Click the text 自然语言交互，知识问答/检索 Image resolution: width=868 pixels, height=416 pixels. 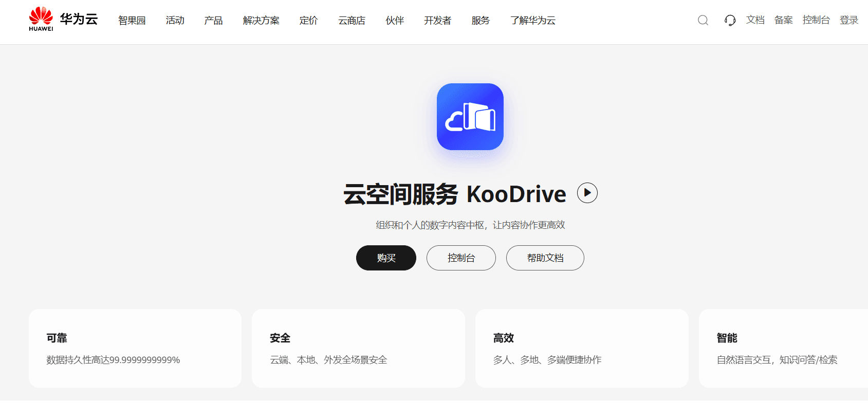tap(777, 360)
